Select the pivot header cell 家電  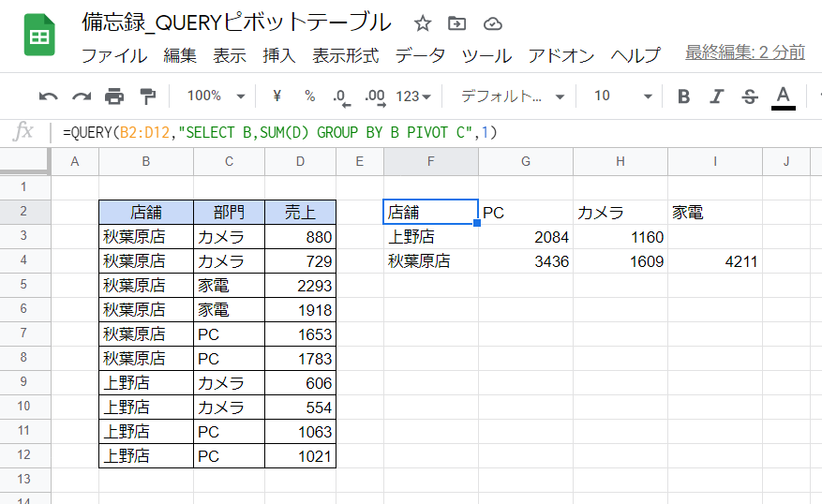point(715,212)
